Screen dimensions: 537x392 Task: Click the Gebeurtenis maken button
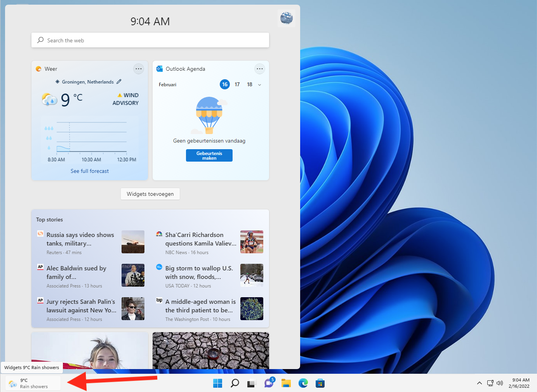click(x=209, y=155)
